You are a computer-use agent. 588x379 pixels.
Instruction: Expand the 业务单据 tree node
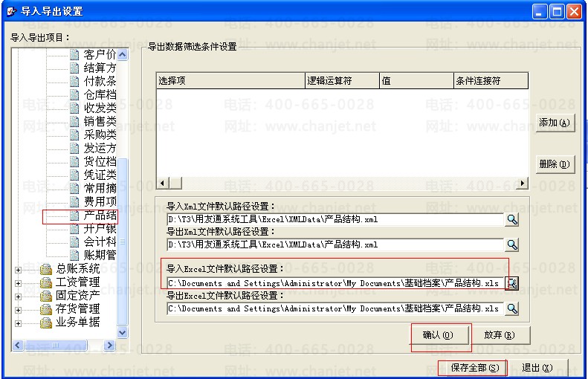[x=18, y=323]
